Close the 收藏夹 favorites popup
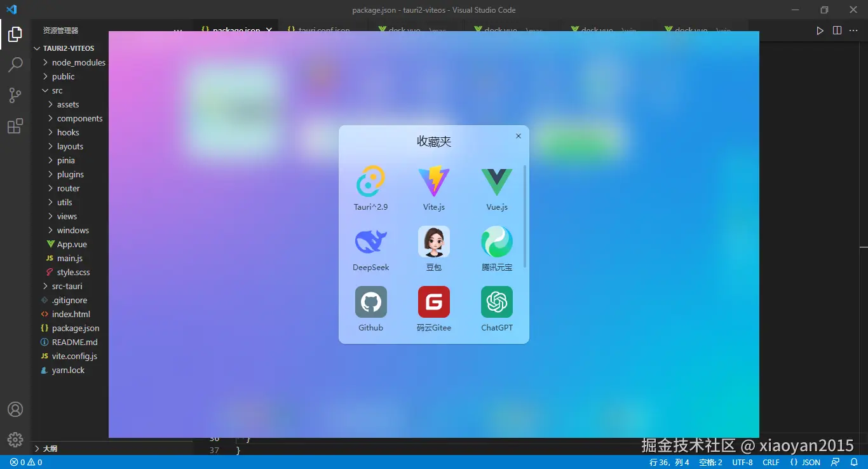868x469 pixels. pos(518,136)
